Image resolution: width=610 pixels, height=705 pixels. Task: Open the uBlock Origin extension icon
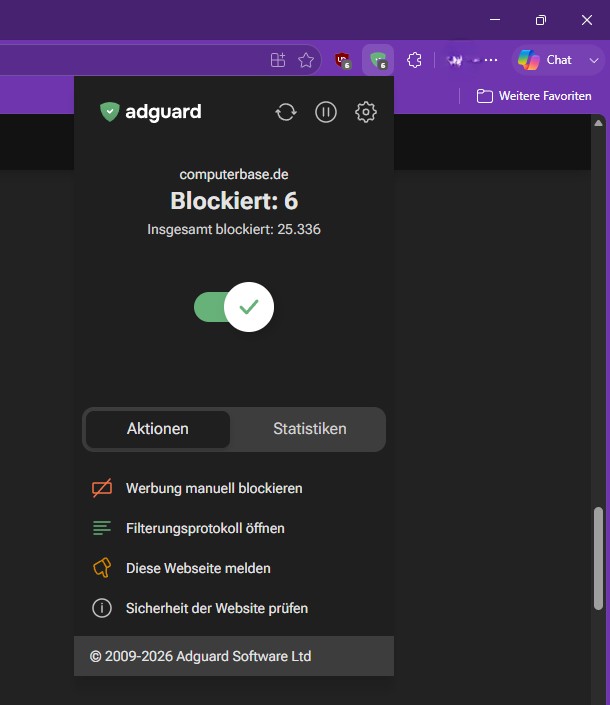pyautogui.click(x=343, y=60)
